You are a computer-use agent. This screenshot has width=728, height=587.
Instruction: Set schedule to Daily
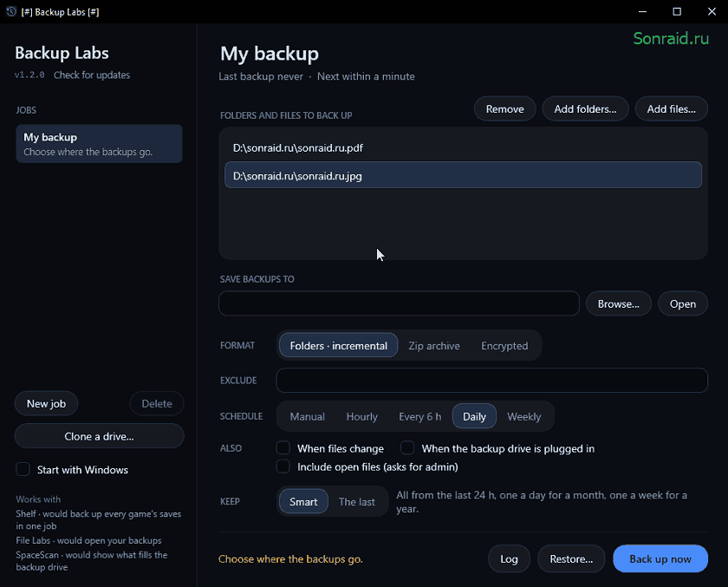[474, 416]
